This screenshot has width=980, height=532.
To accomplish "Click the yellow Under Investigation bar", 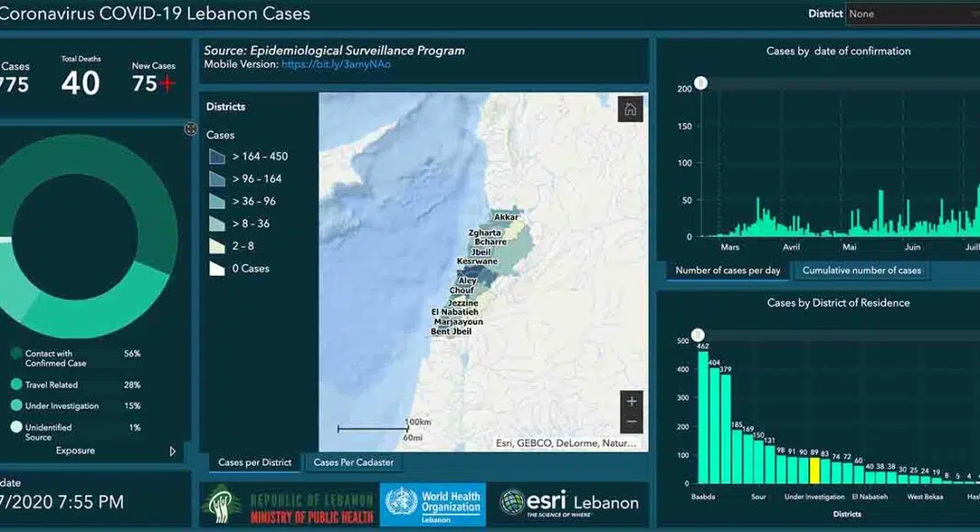I will [x=814, y=470].
